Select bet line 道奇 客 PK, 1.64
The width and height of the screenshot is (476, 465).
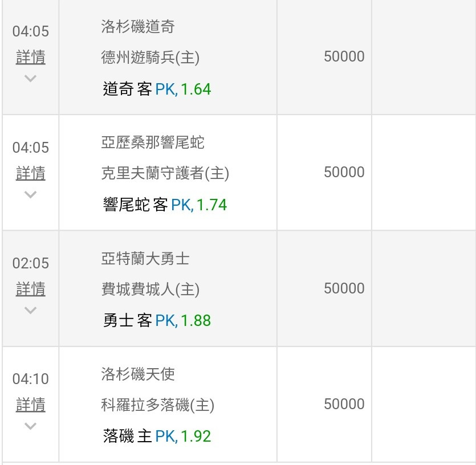tap(157, 89)
